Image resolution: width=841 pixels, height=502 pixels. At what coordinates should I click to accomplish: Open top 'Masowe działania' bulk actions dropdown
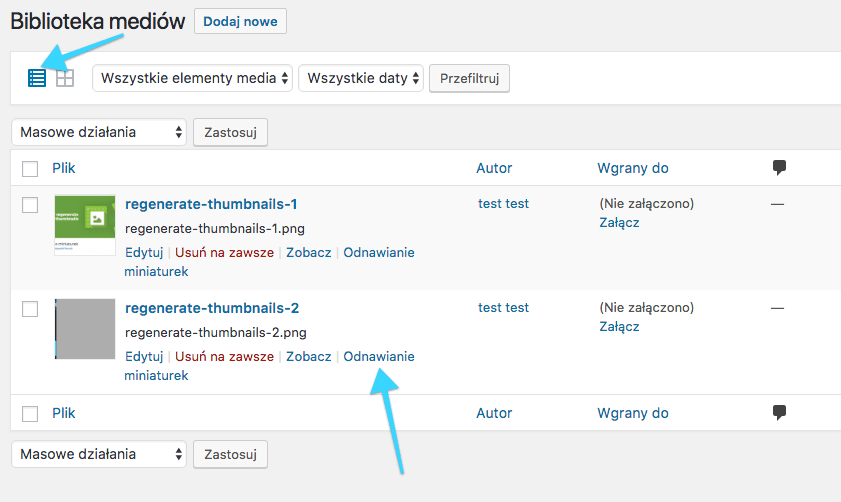[x=99, y=132]
